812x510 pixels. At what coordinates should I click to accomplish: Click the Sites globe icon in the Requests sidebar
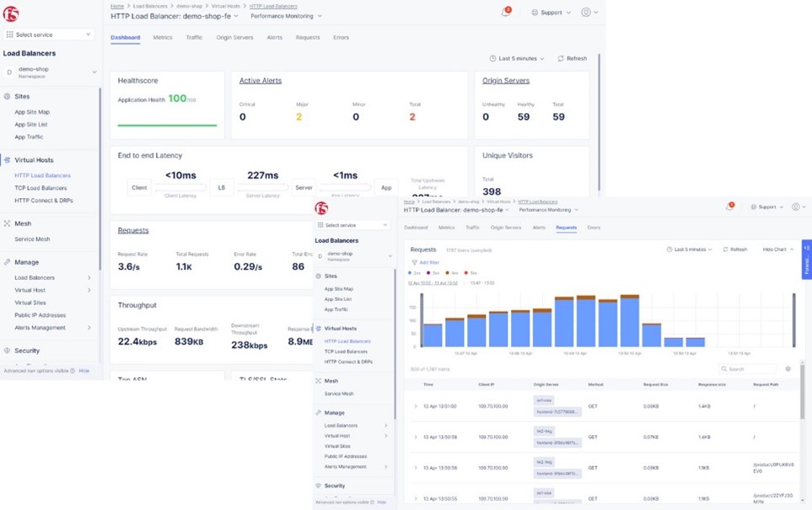(319, 276)
